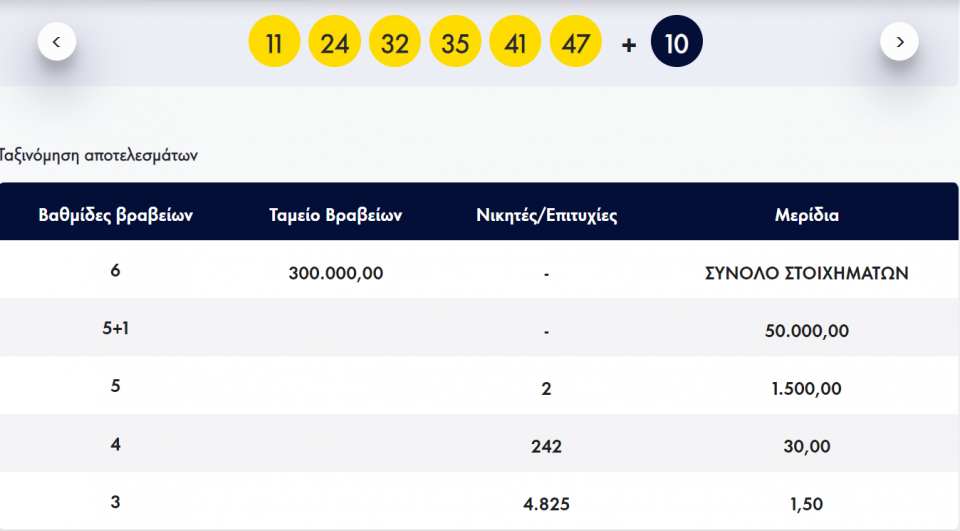Click the 4.825 winners count cell
Image resolution: width=960 pixels, height=531 pixels.
coord(546,503)
